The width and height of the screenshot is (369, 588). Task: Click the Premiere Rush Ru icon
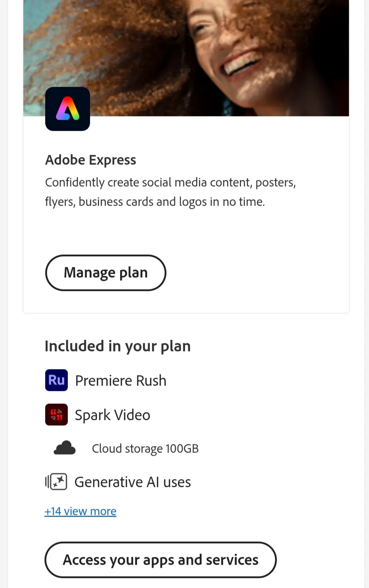coord(56,380)
